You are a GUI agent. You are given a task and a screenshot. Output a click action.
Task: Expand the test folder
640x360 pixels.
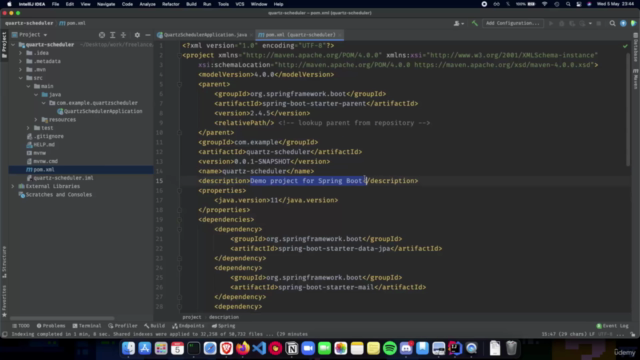pyautogui.click(x=29, y=128)
